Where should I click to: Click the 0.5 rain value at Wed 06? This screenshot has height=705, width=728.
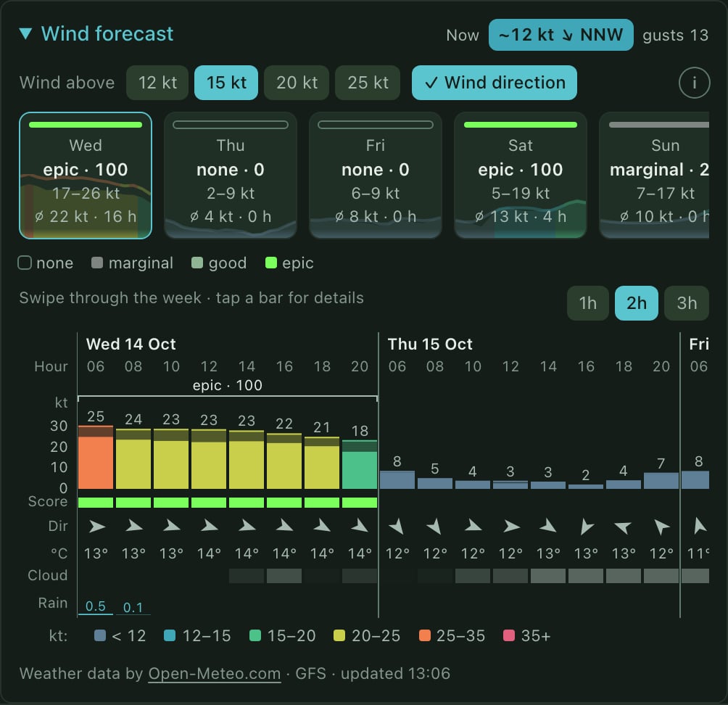point(96,606)
